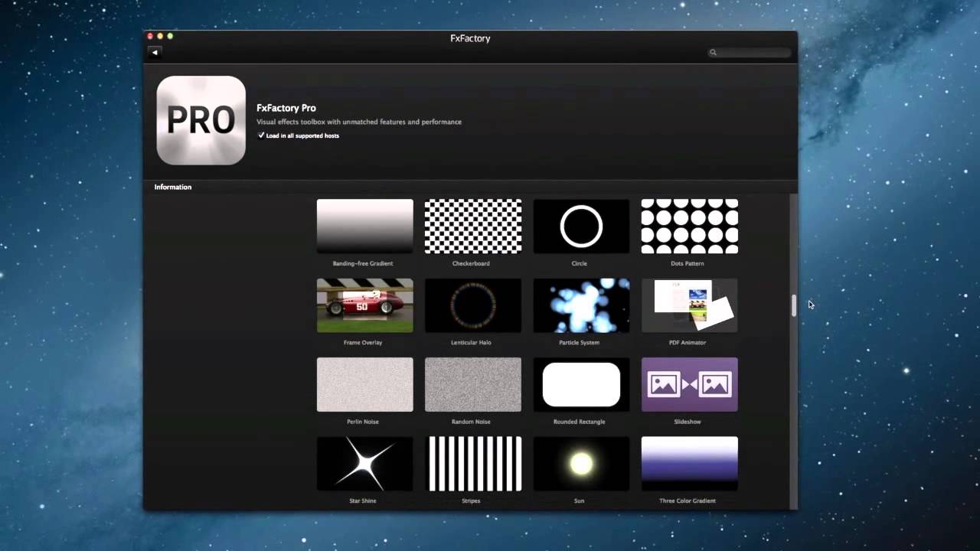The height and width of the screenshot is (551, 980).
Task: Click the Stripes label text
Action: (471, 501)
